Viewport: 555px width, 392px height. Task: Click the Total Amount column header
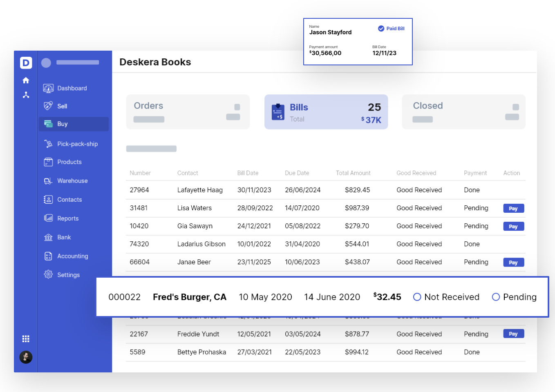point(353,173)
